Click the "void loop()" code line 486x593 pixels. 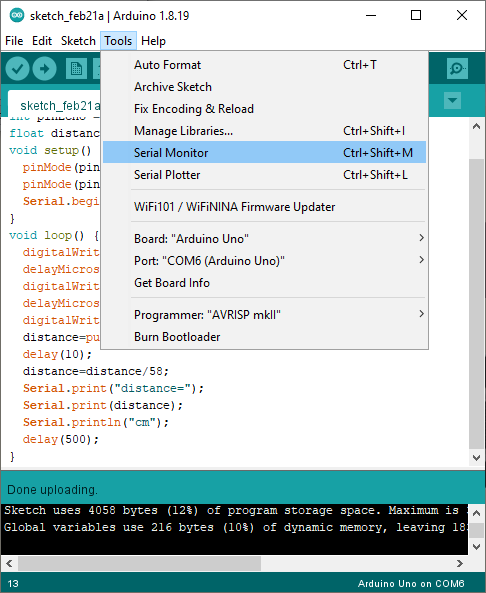[x=54, y=235]
